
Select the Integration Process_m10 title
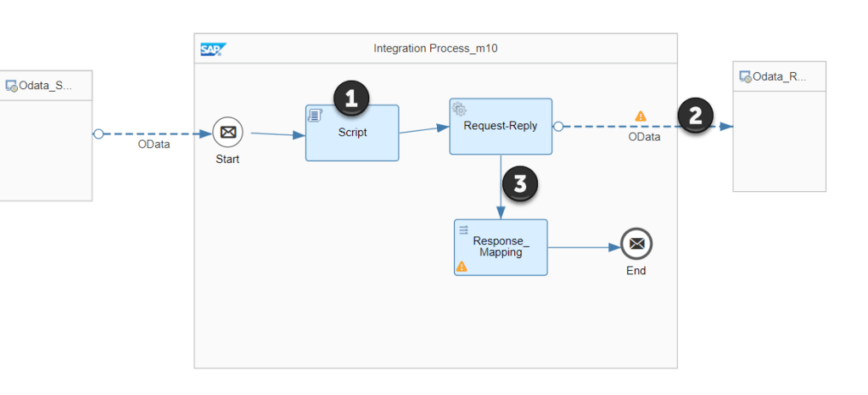[x=435, y=48]
